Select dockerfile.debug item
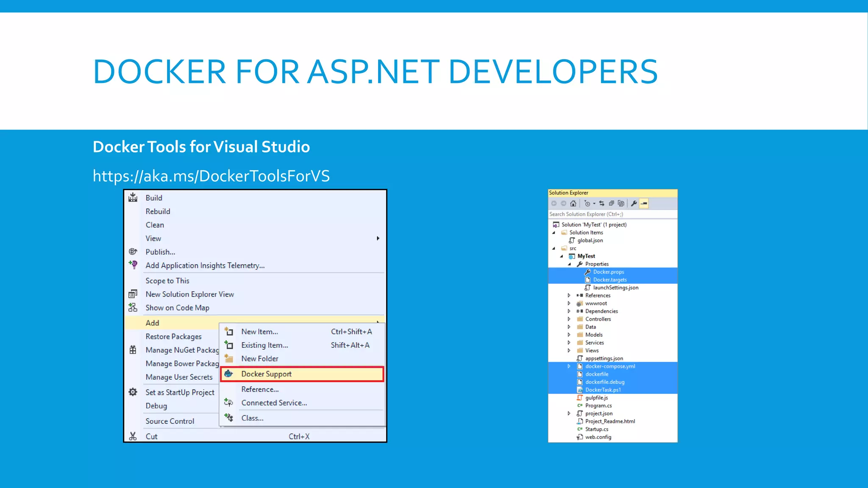This screenshot has width=868, height=488. point(604,382)
